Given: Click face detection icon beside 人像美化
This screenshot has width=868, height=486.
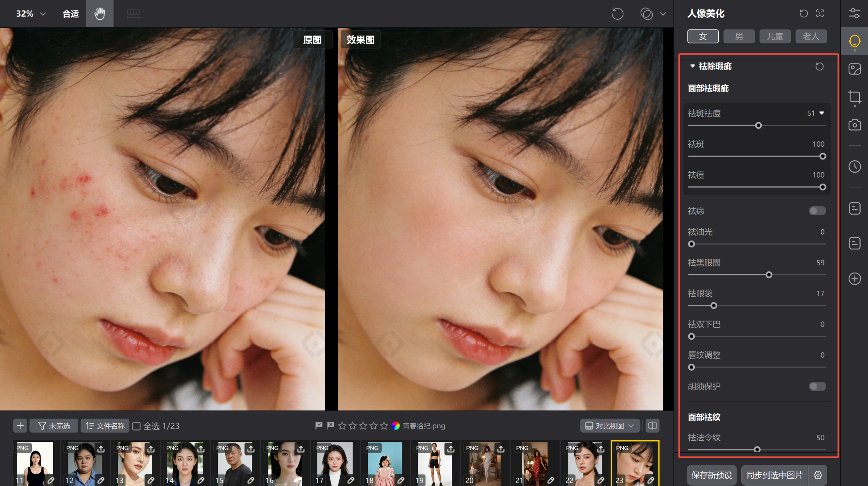Looking at the screenshot, I should tap(820, 14).
